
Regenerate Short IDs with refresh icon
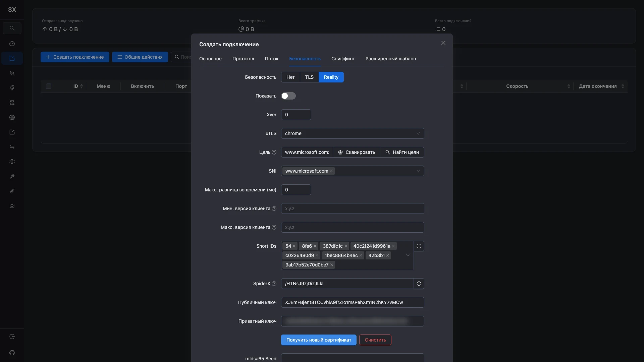pos(419,246)
